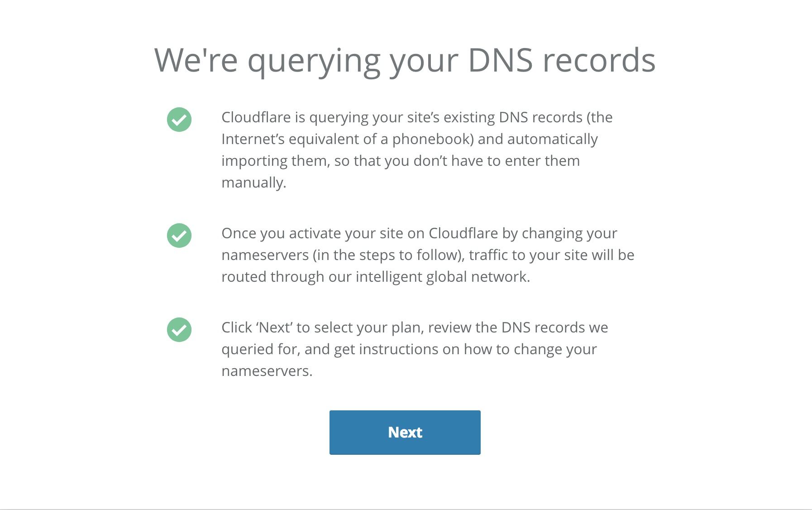Click the checkmark next to "Once you activate"
The width and height of the screenshot is (812, 510).
[179, 236]
